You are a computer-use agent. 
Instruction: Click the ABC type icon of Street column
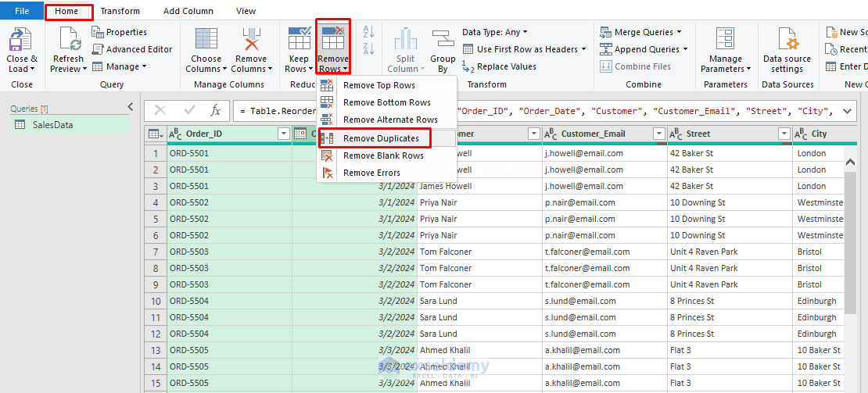[x=676, y=134]
